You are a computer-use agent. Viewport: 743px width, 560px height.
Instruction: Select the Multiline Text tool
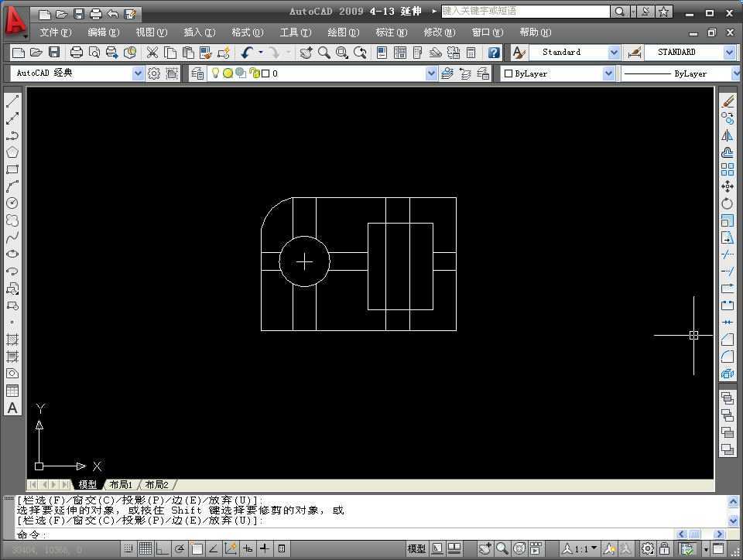12,408
